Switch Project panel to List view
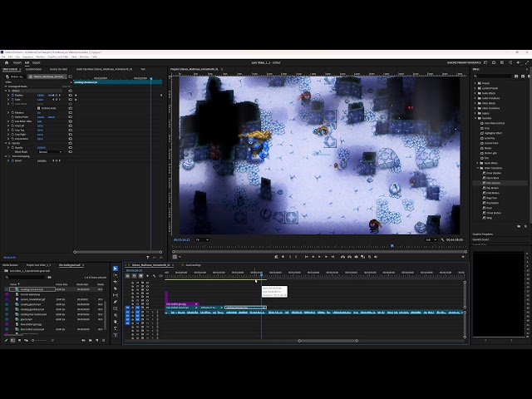532x399 pixels. [13, 340]
